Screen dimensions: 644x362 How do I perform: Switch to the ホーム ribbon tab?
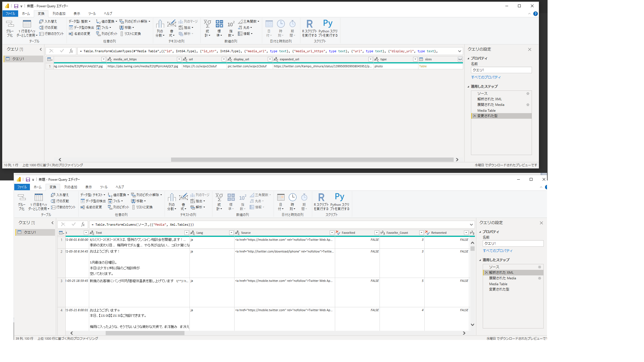click(x=26, y=13)
